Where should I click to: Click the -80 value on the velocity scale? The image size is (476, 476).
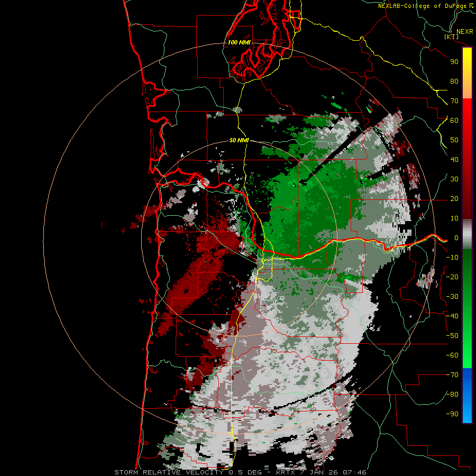click(452, 395)
